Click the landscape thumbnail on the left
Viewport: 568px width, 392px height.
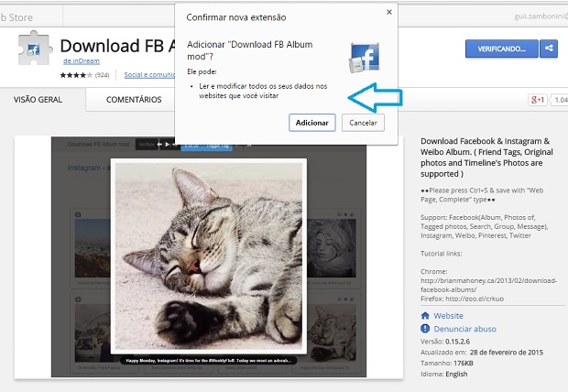pos(93,248)
